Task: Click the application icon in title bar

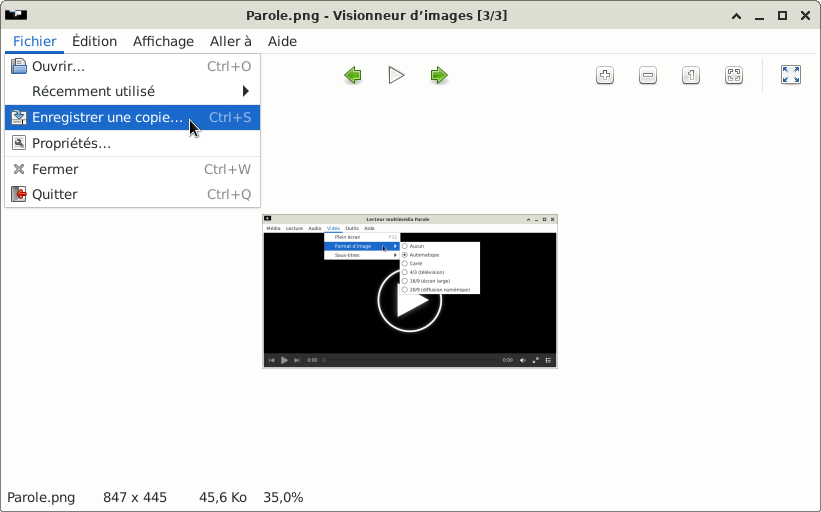Action: coord(16,15)
